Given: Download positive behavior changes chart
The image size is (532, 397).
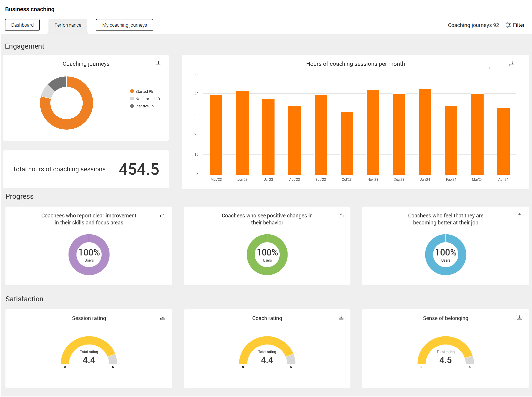Looking at the screenshot, I should click(x=341, y=215).
